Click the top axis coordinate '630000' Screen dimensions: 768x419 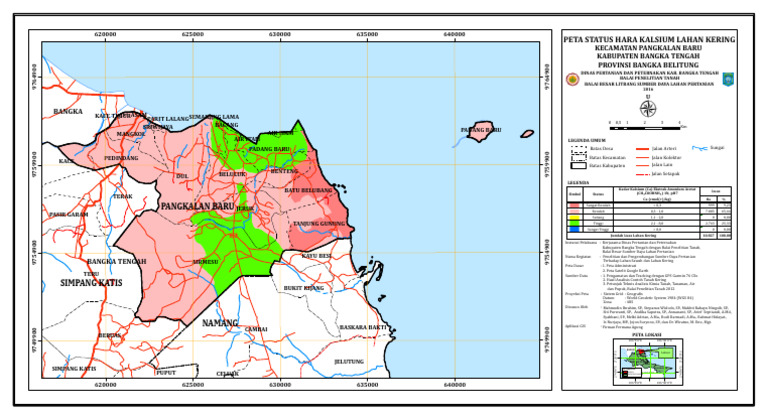coord(280,34)
